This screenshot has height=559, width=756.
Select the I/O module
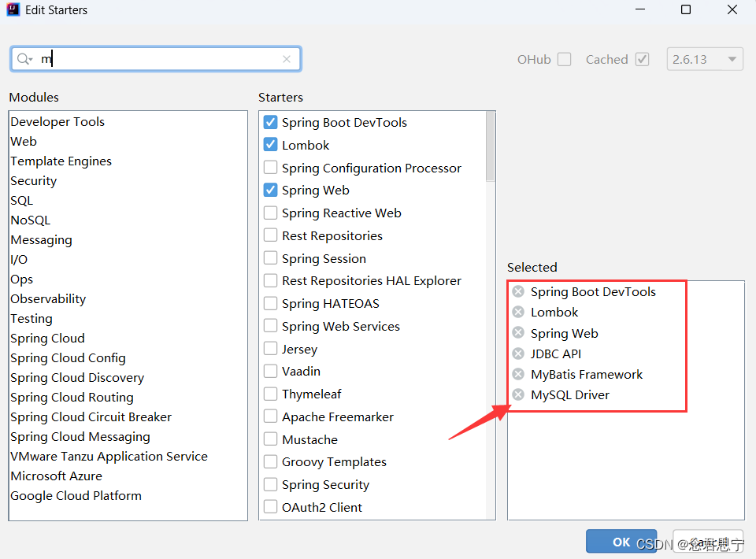click(19, 260)
